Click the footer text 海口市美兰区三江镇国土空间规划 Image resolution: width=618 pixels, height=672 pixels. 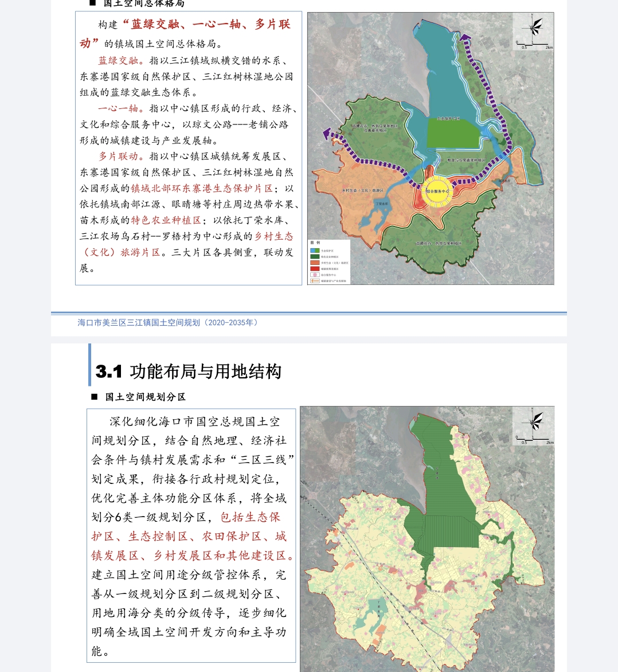pyautogui.click(x=140, y=323)
